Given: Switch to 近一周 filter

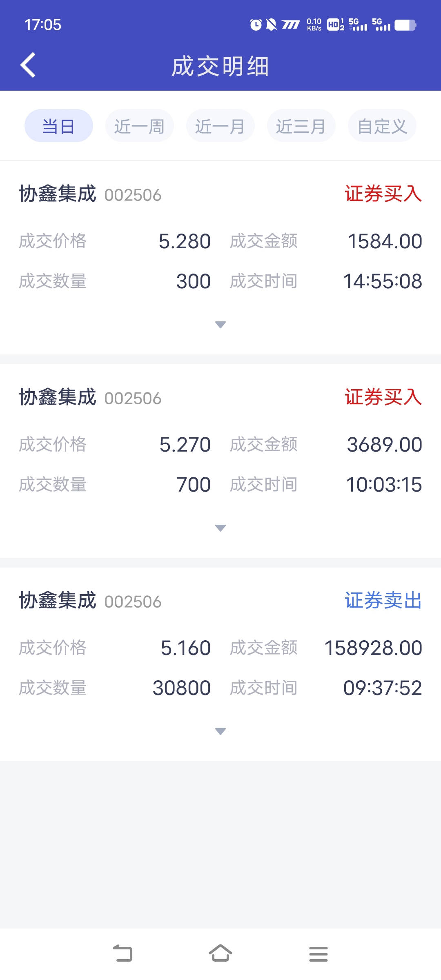Looking at the screenshot, I should pyautogui.click(x=139, y=126).
